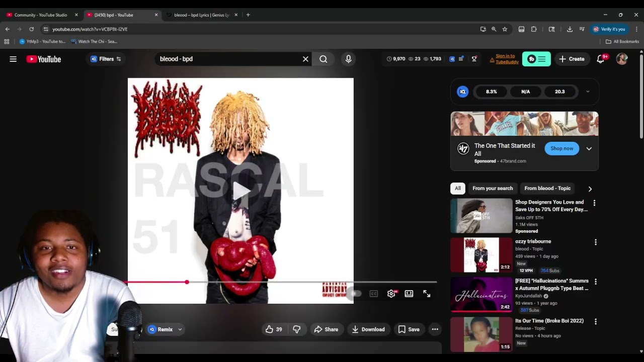Open the All Bookmarks folder
This screenshot has width=644, height=362.
[x=622, y=42]
